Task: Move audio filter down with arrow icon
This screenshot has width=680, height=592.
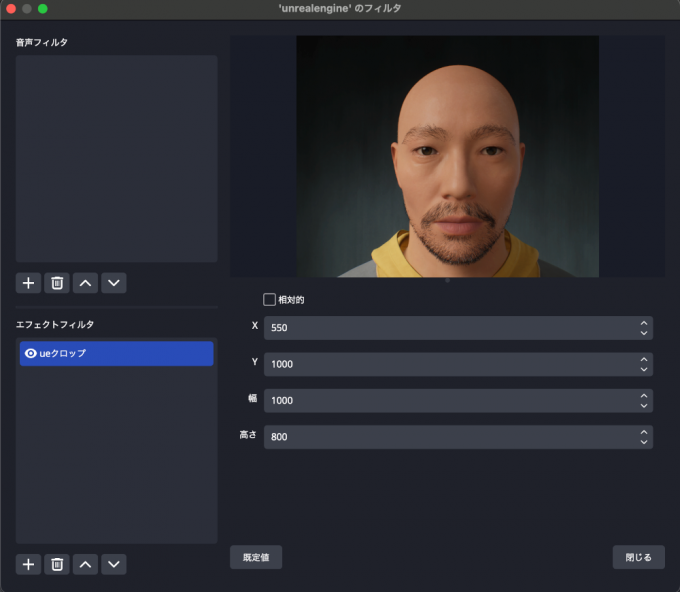Action: [114, 283]
